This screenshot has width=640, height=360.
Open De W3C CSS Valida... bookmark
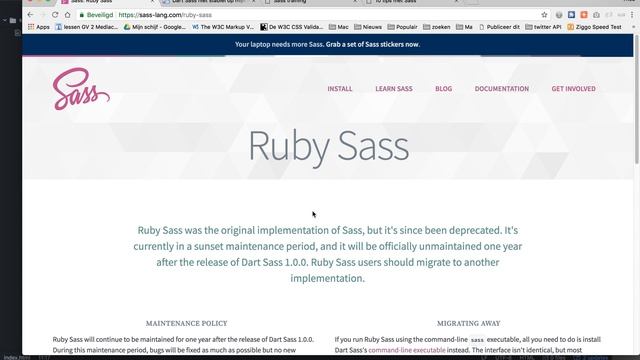click(x=291, y=27)
